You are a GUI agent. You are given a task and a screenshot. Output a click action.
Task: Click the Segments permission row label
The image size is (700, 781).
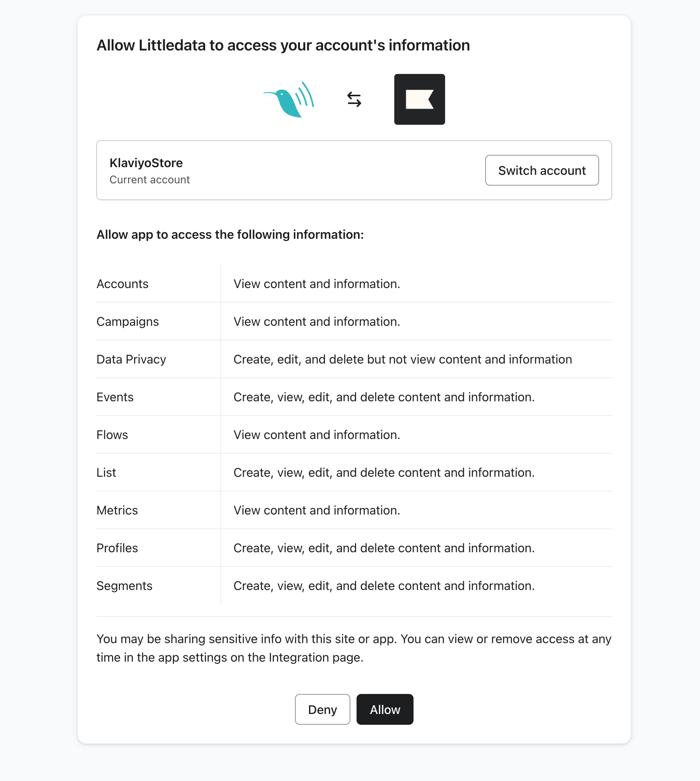click(124, 586)
